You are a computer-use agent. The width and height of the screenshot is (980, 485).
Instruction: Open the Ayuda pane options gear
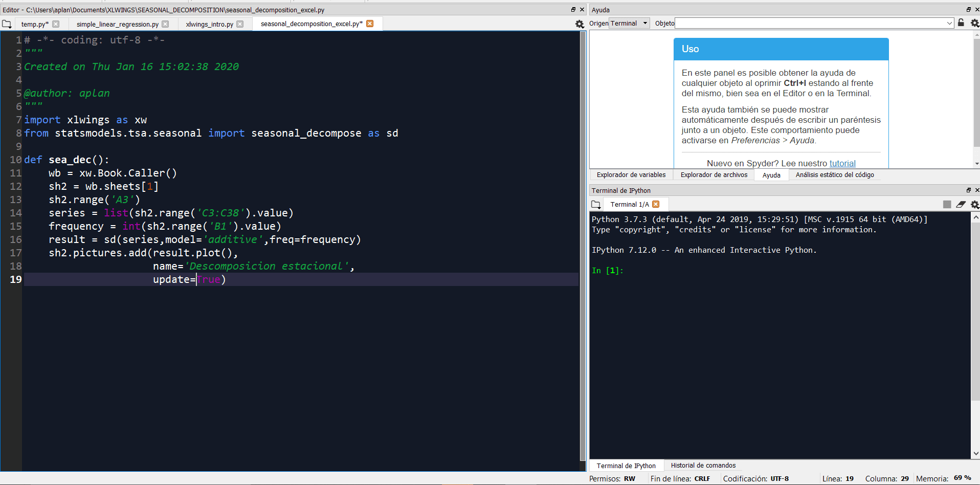(x=974, y=23)
